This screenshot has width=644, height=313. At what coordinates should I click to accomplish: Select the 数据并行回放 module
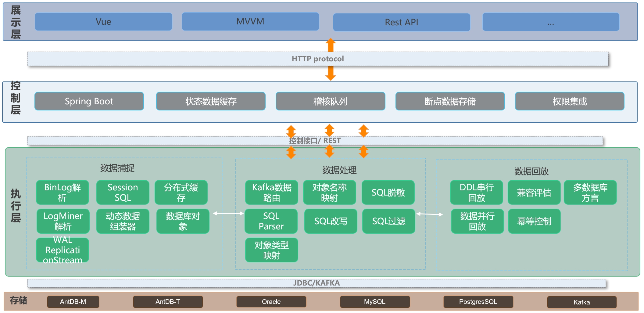[478, 221]
